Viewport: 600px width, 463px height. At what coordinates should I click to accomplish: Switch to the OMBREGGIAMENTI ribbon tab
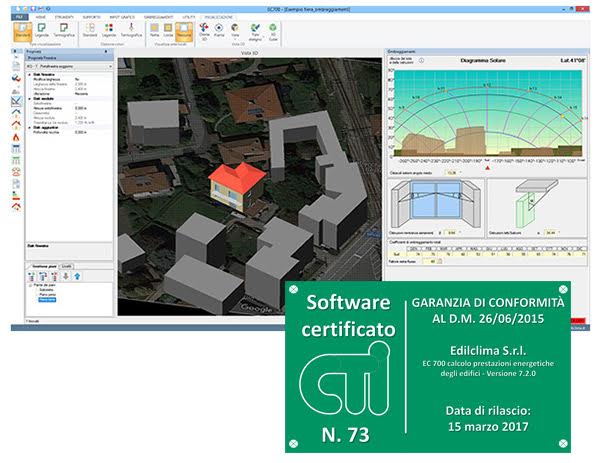point(158,17)
